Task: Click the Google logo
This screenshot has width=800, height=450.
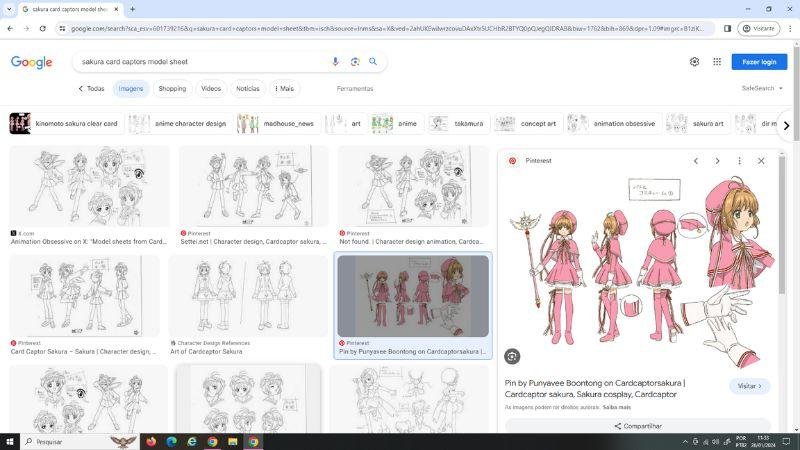Action: [32, 62]
